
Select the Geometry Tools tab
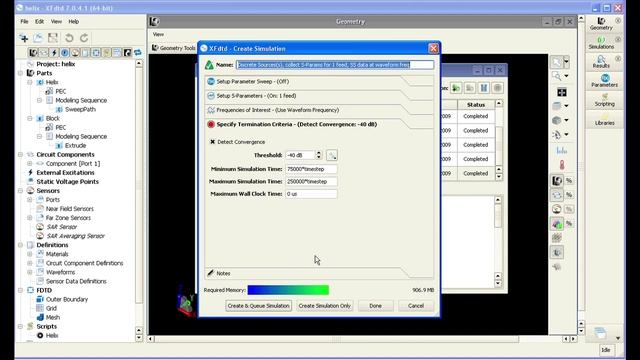[x=174, y=48]
